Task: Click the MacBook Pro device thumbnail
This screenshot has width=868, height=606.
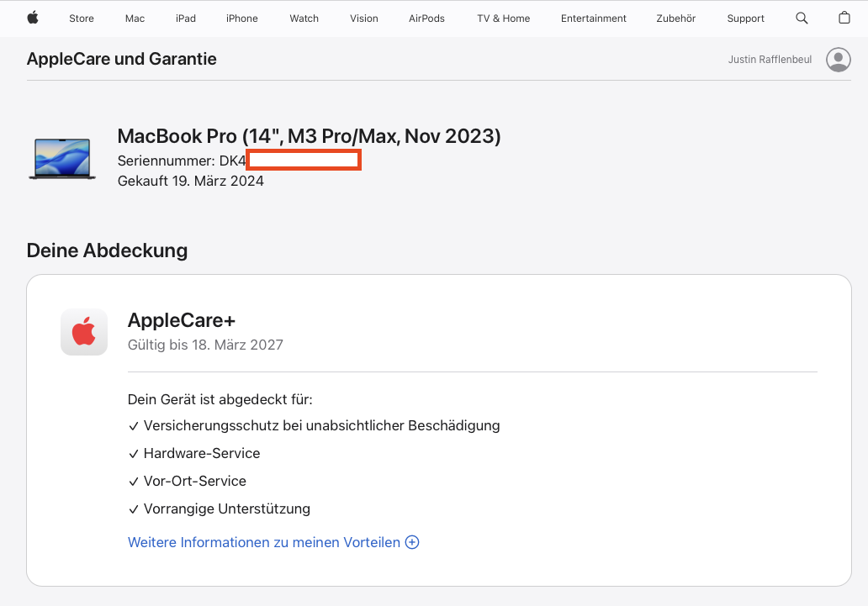Action: point(62,159)
